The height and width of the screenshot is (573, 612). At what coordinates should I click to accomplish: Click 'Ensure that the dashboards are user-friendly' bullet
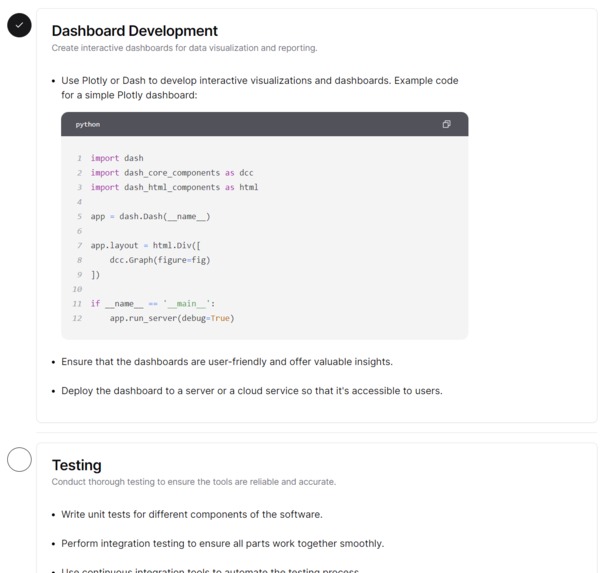(227, 362)
